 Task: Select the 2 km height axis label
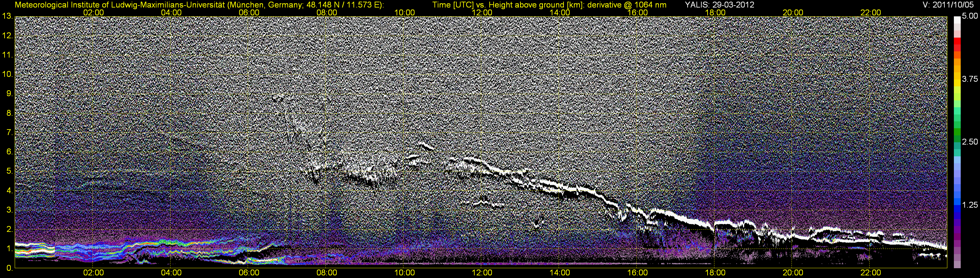9,229
